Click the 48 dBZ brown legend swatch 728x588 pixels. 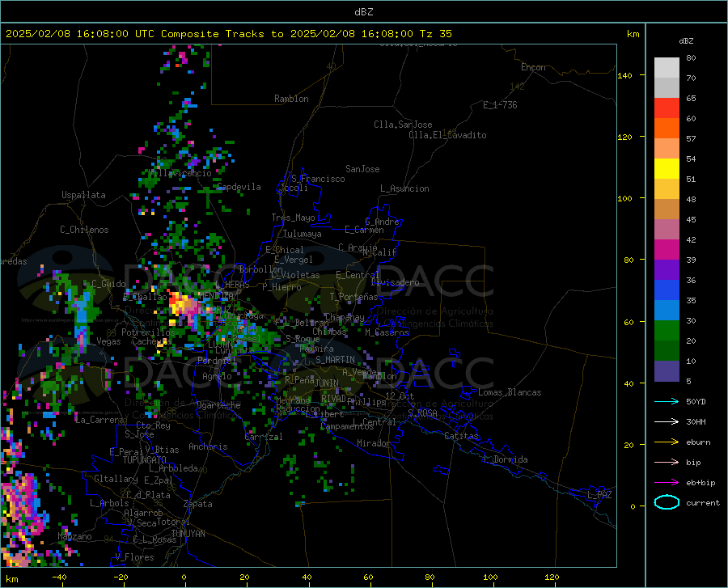(667, 209)
